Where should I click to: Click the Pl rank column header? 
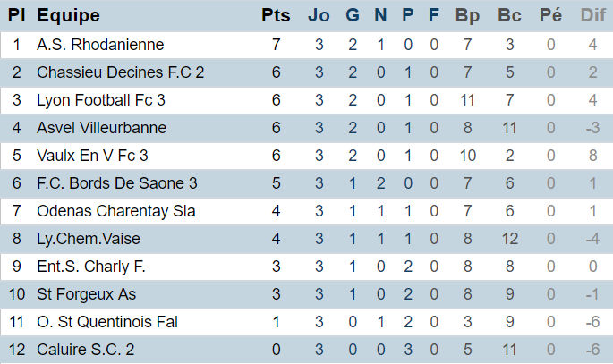(16, 15)
